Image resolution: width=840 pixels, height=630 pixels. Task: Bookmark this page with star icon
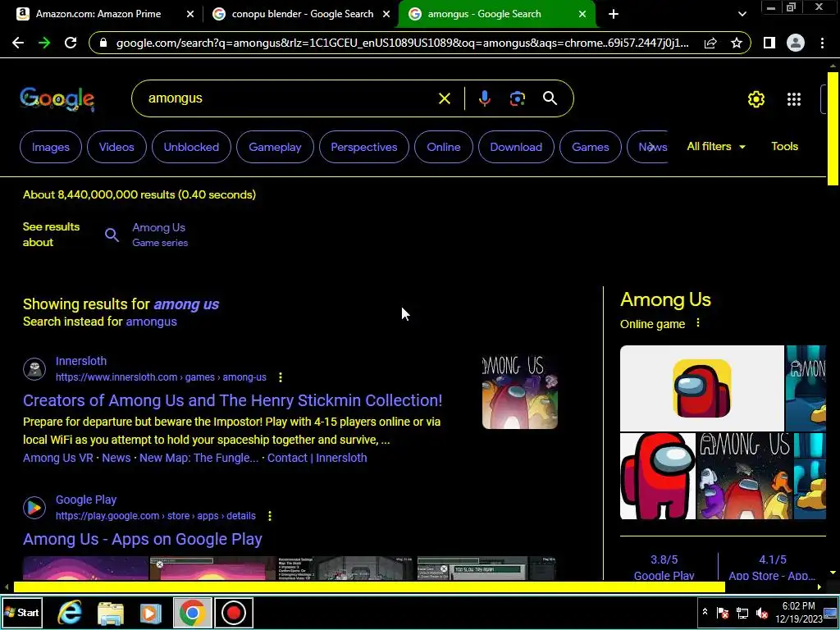737,43
